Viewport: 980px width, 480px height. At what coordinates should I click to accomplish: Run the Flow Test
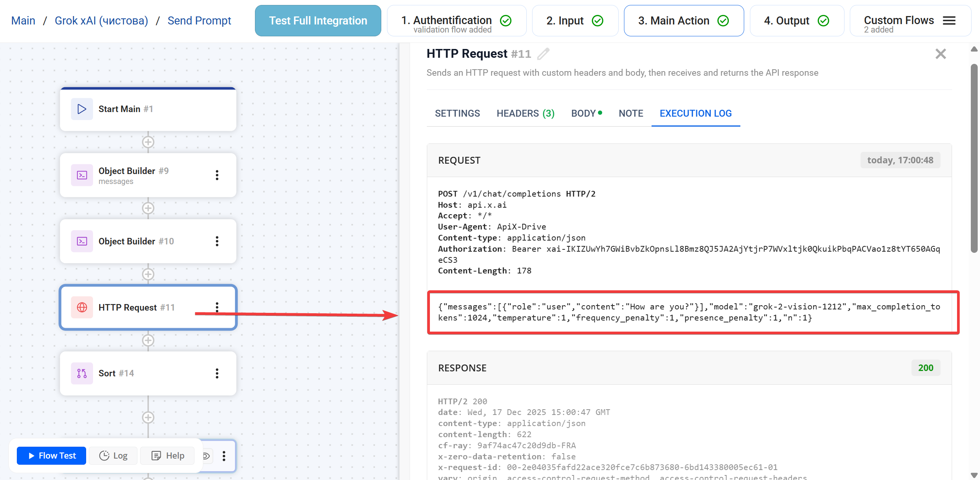coord(51,455)
